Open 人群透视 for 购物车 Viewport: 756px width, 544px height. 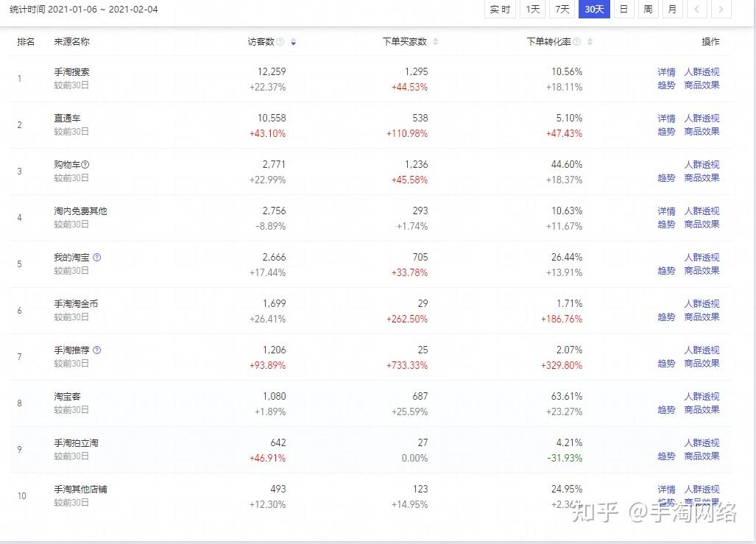(702, 165)
